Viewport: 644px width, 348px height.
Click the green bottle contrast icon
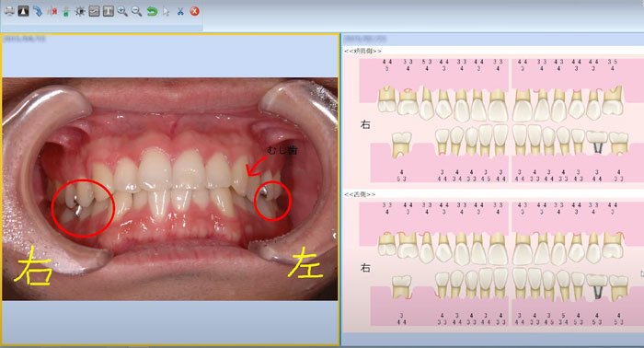click(x=65, y=11)
